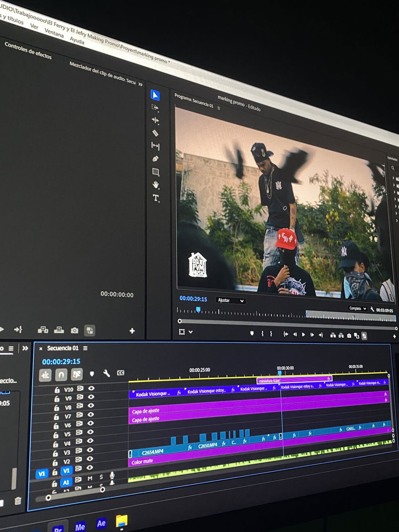Switch to Controles de efectos tab

point(28,50)
